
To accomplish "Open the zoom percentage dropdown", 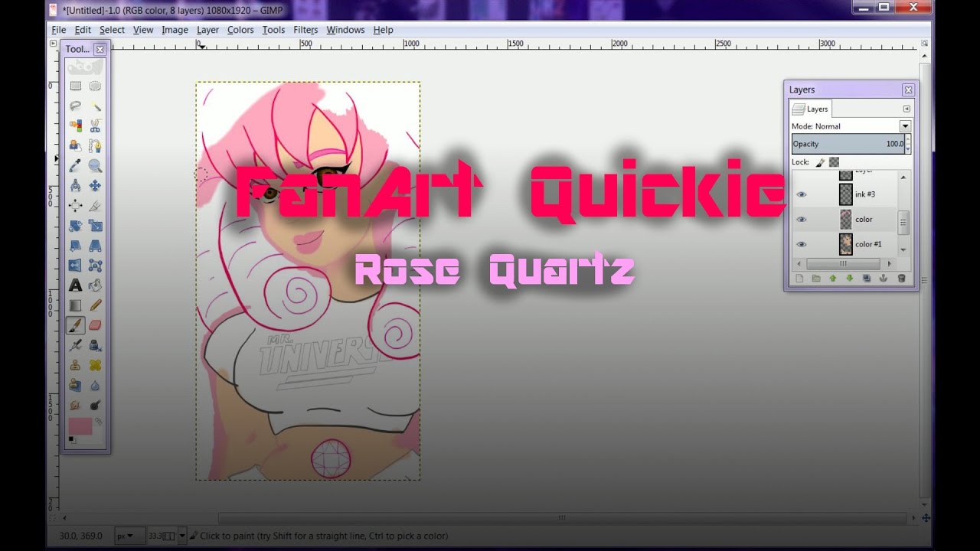I will tap(182, 536).
